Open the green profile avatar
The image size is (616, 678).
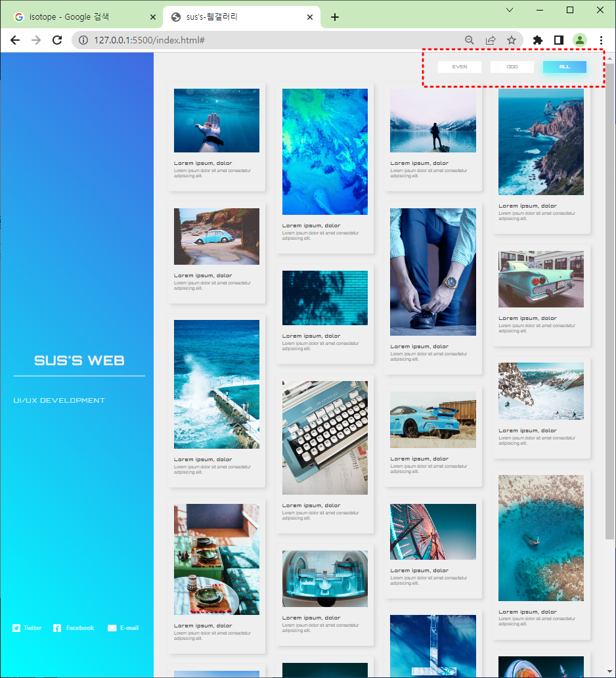pos(580,40)
